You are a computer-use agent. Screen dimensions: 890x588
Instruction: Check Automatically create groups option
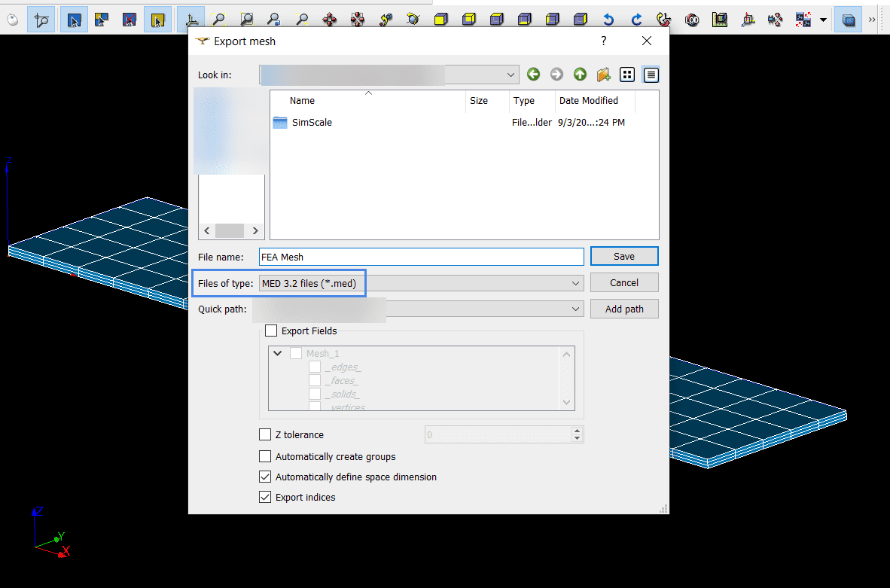(x=265, y=456)
